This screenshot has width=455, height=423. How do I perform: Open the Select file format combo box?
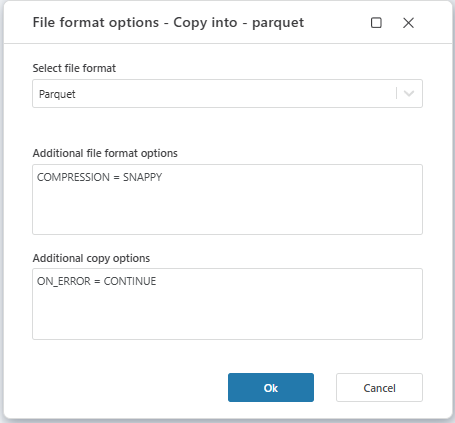coord(227,93)
